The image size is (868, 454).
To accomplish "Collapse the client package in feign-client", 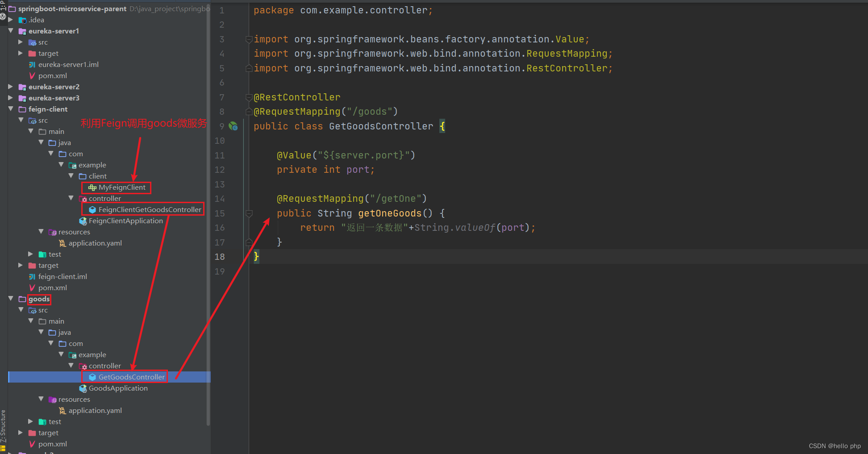I will click(x=71, y=176).
